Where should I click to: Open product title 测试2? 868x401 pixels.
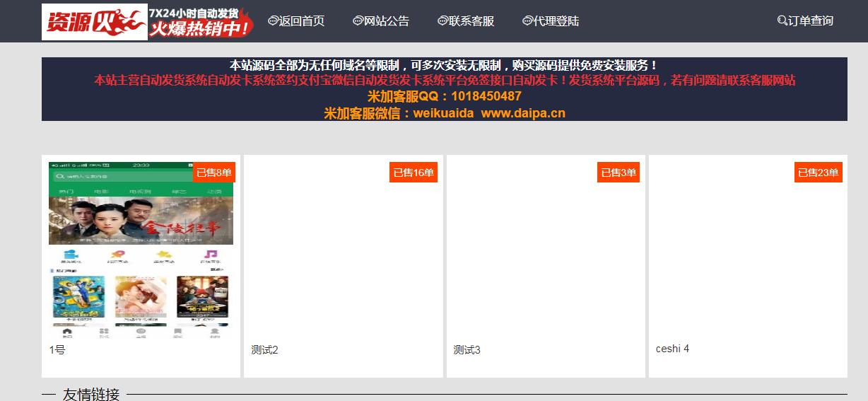pyautogui.click(x=264, y=350)
